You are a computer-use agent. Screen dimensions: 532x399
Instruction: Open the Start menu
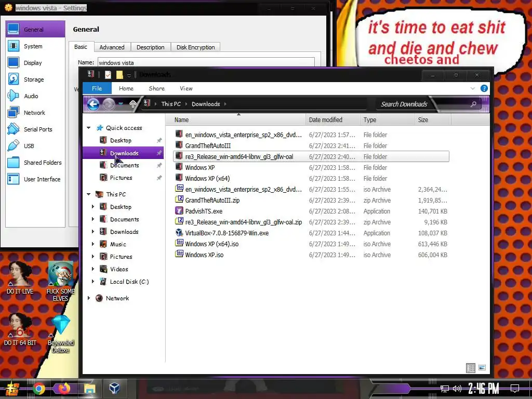(12, 389)
